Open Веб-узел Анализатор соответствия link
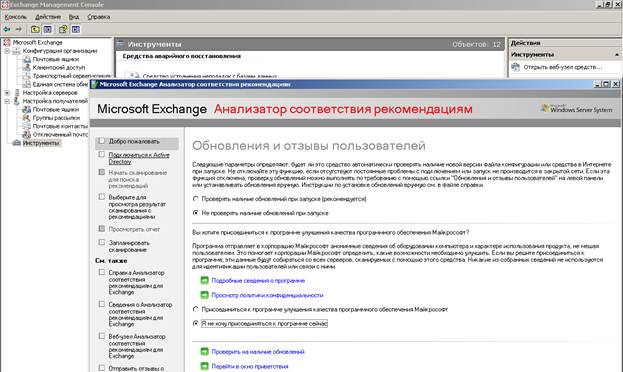The width and height of the screenshot is (623, 372). 137,346
